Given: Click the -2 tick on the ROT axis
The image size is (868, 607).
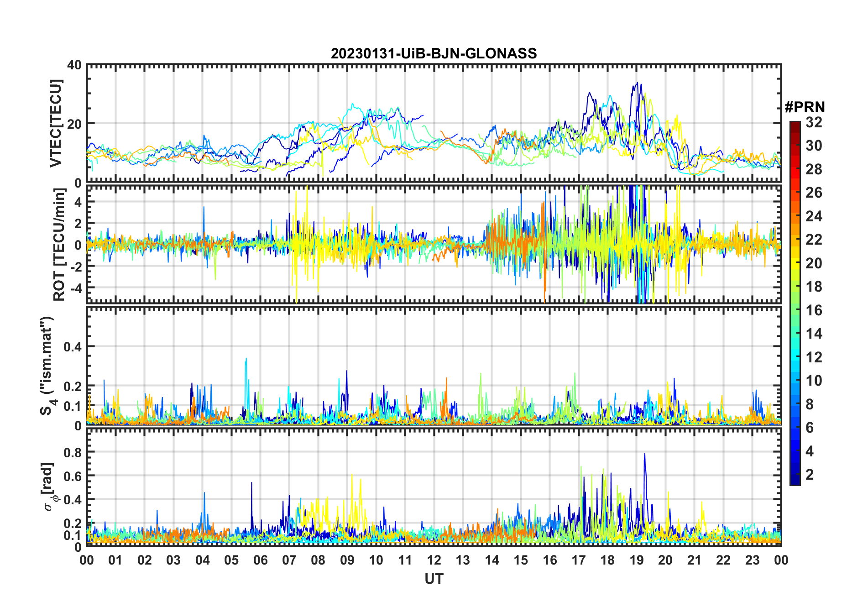Looking at the screenshot, I should point(75,267).
